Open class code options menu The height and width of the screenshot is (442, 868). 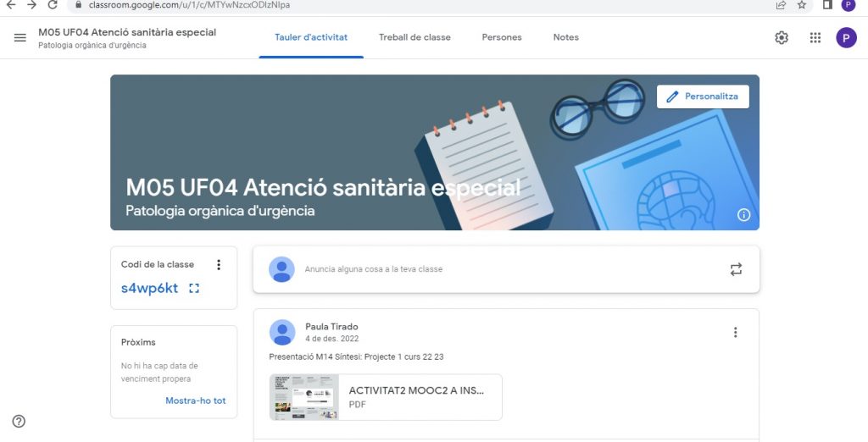218,265
